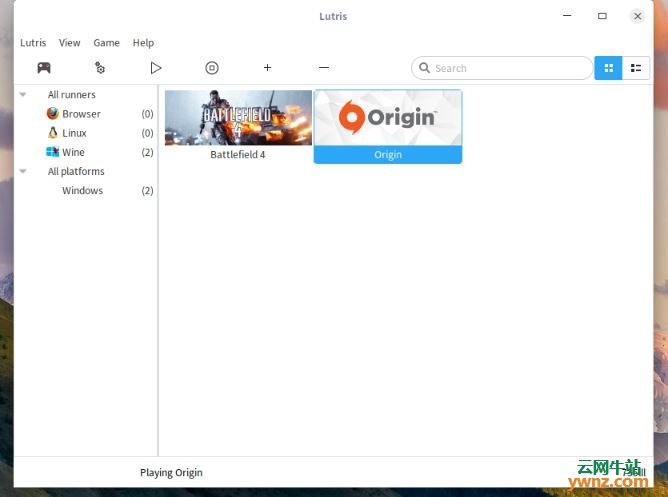Minimize the Lutris window

pyautogui.click(x=567, y=16)
